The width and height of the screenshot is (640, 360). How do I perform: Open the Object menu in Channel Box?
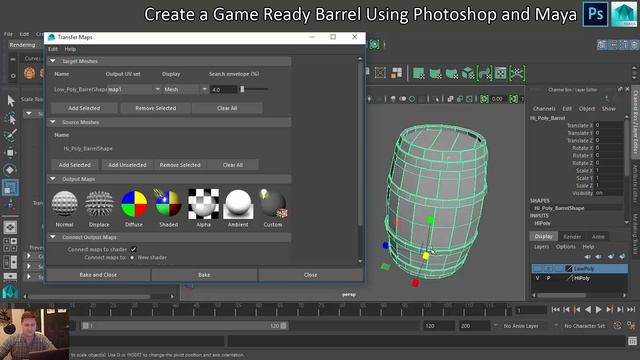click(x=587, y=109)
